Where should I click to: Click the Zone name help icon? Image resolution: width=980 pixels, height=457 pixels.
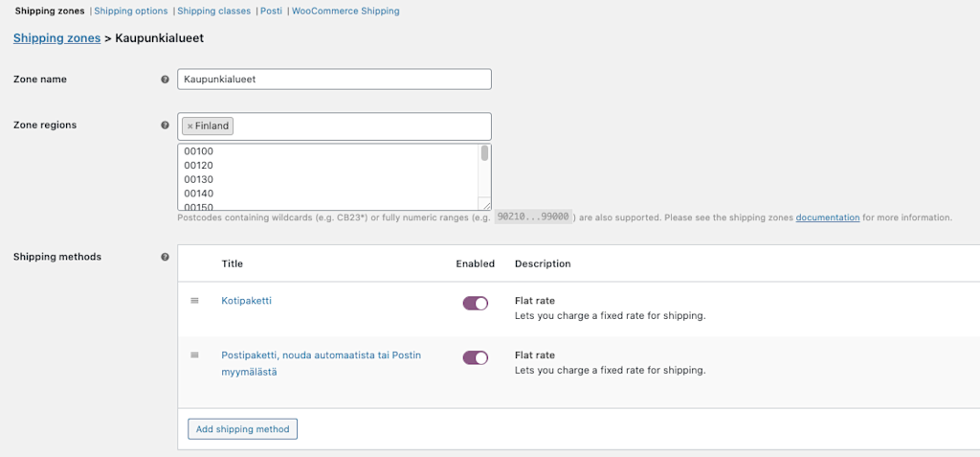click(165, 80)
